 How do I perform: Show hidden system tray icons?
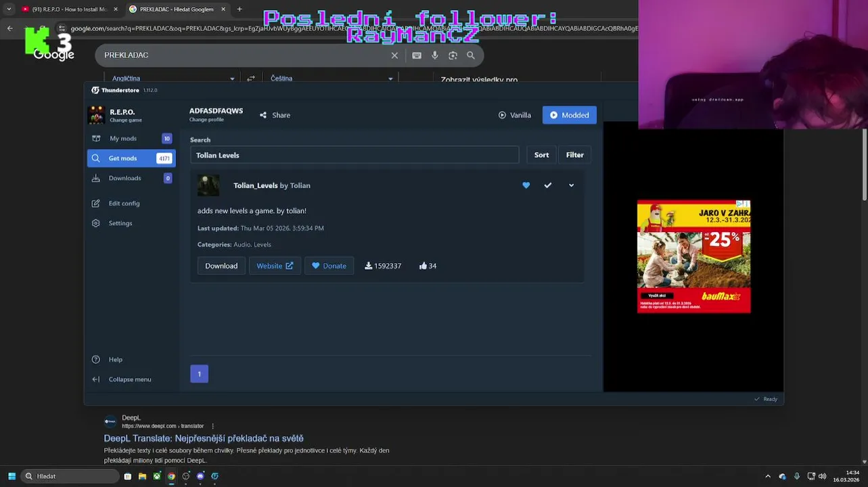768,476
